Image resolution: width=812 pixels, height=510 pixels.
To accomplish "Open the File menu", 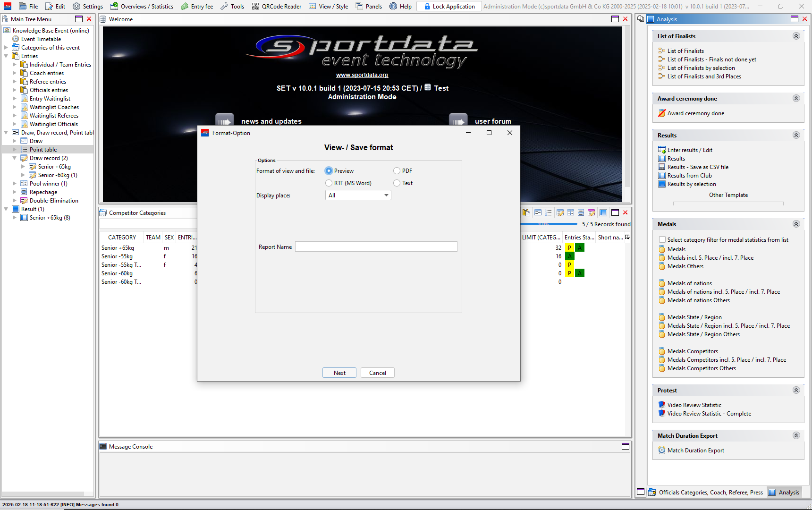I will click(x=28, y=7).
